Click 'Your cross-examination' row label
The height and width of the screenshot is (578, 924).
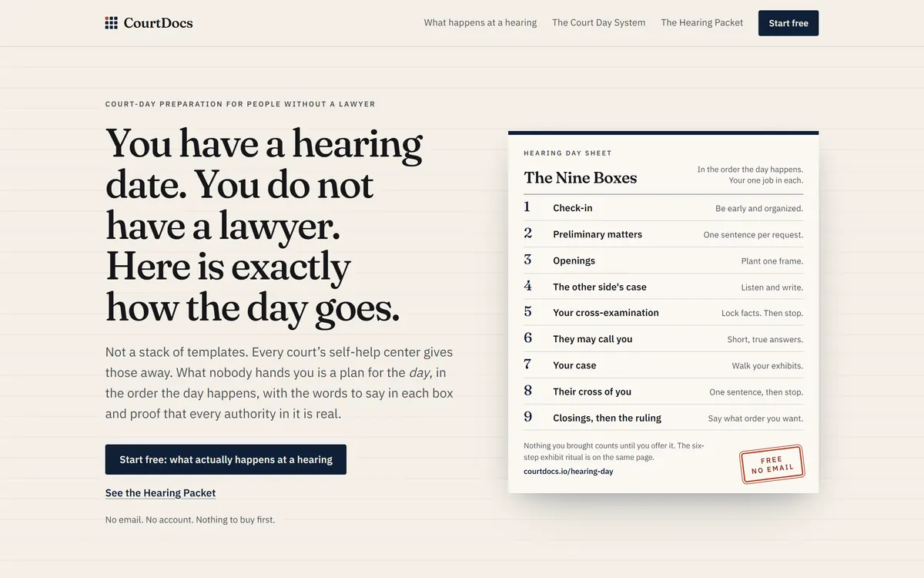point(606,313)
